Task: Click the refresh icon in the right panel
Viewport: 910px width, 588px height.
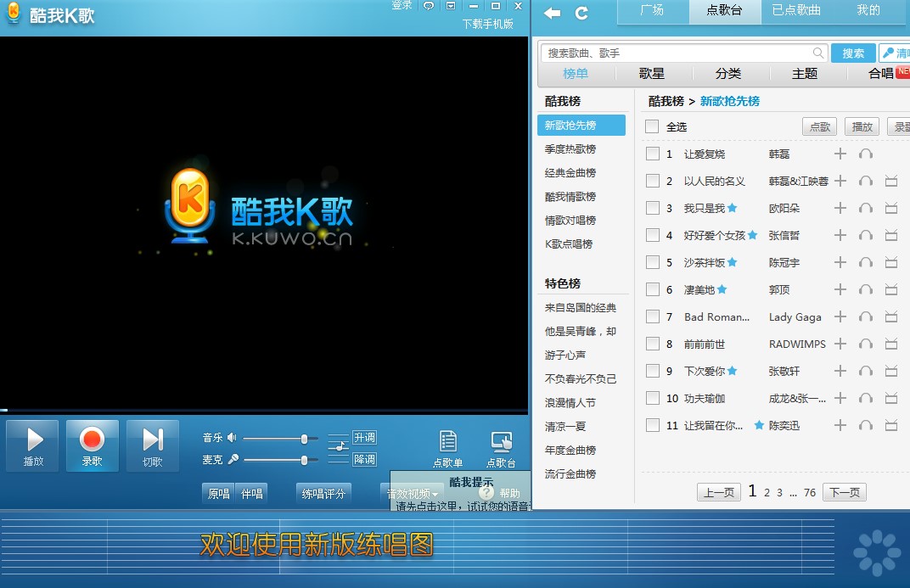Action: pyautogui.click(x=581, y=13)
